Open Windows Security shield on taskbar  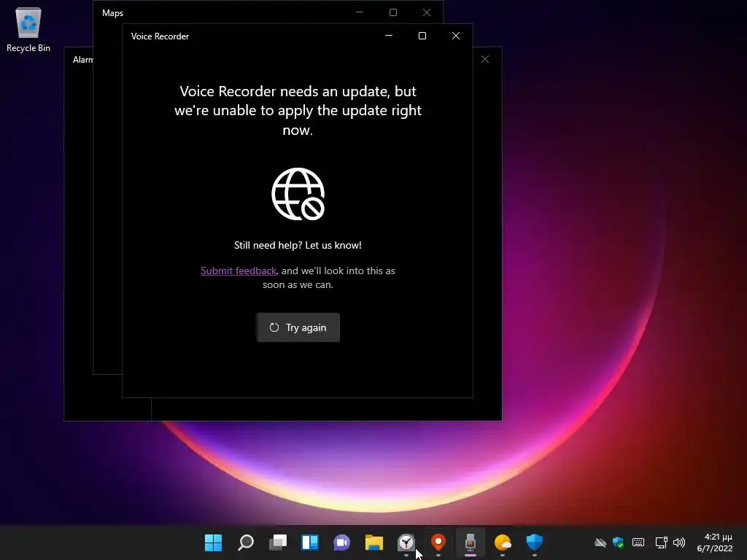click(x=535, y=542)
